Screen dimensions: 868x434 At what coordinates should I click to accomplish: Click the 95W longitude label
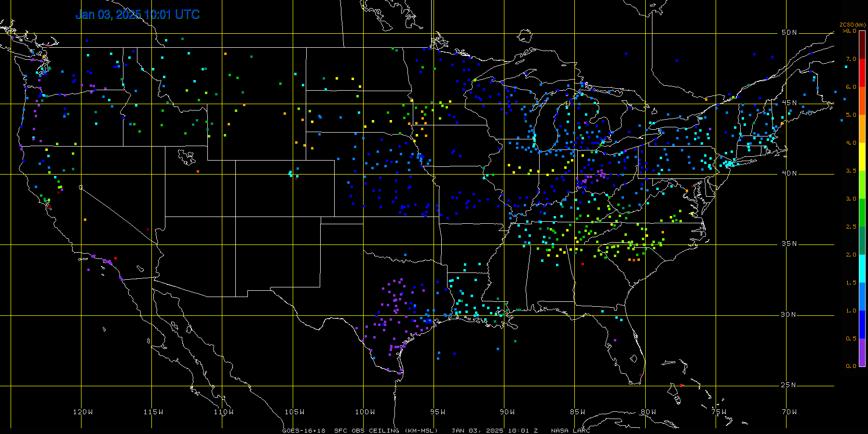pos(438,412)
